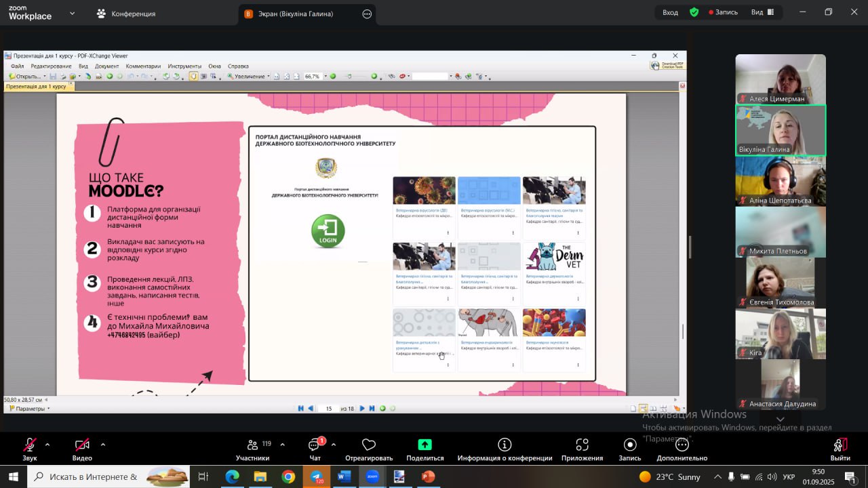Open Telegram from the taskbar

tap(317, 476)
